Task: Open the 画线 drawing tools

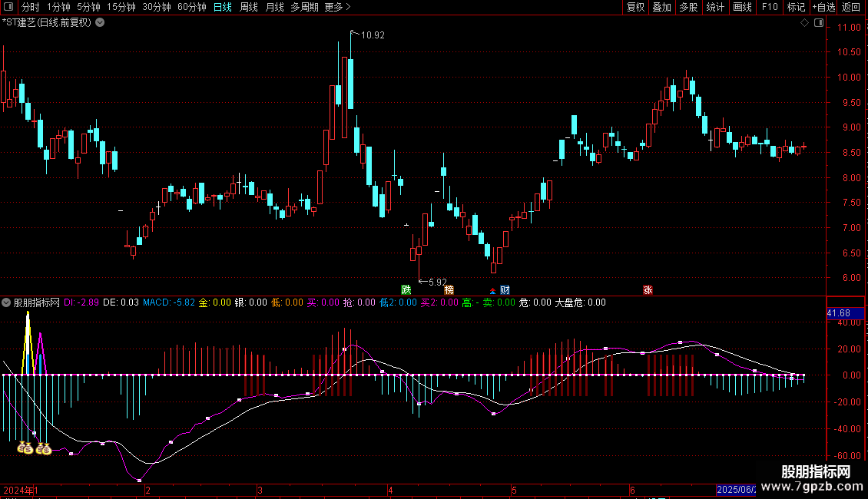Action: (742, 8)
